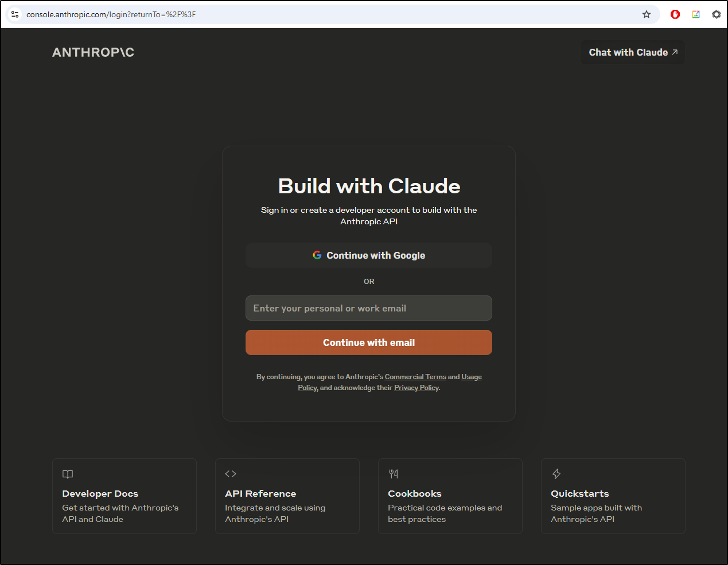This screenshot has width=728, height=565.
Task: Click the Cookbooks utensils icon
Action: [394, 474]
